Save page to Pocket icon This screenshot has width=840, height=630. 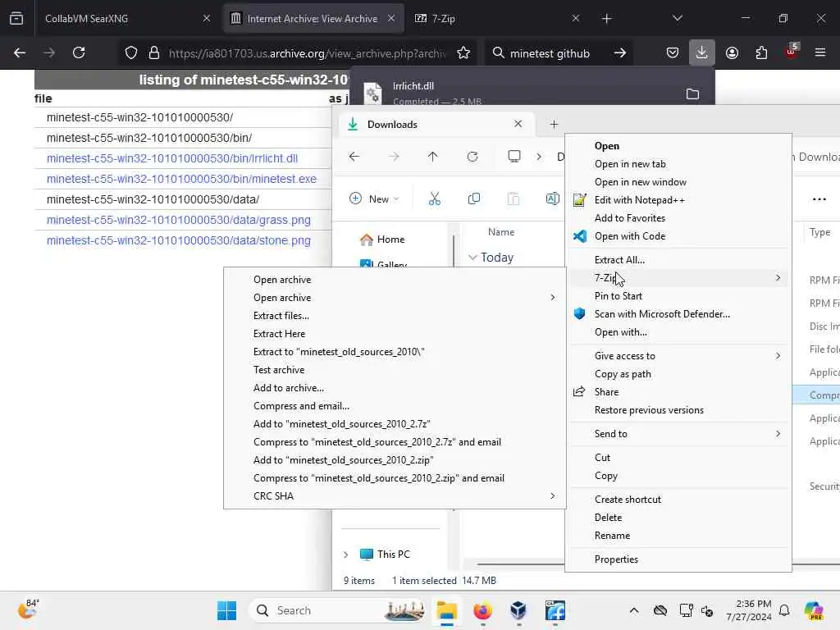click(x=673, y=53)
